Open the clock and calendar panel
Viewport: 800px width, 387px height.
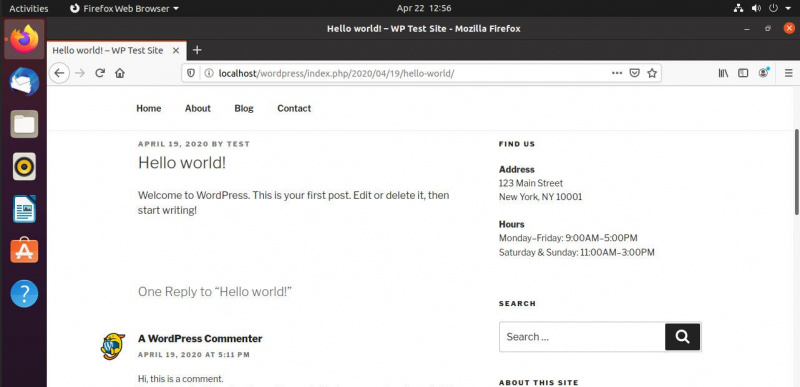coord(424,8)
